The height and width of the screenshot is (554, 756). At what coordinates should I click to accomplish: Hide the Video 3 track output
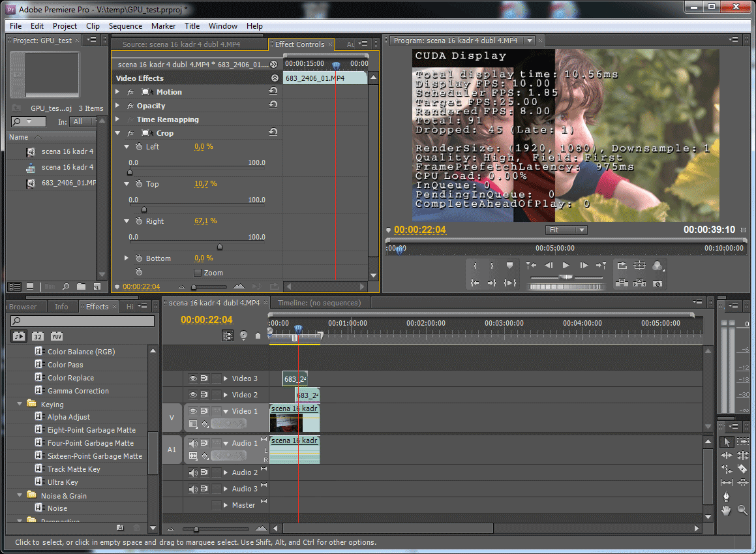point(193,378)
